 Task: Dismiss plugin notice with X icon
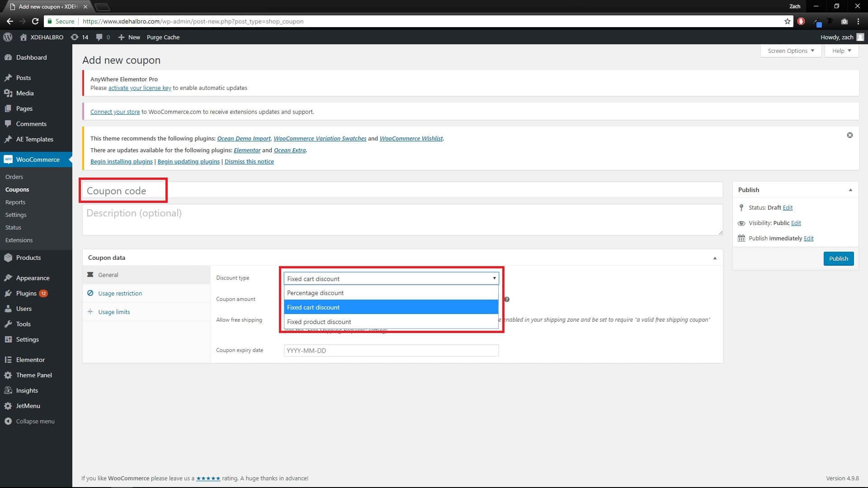(x=849, y=135)
